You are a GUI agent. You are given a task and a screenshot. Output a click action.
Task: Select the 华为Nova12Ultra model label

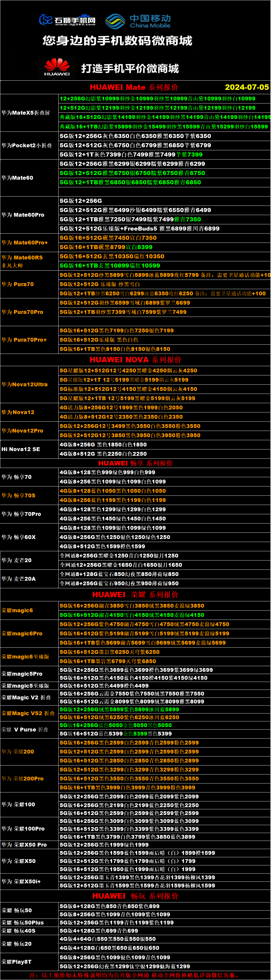coord(24,384)
